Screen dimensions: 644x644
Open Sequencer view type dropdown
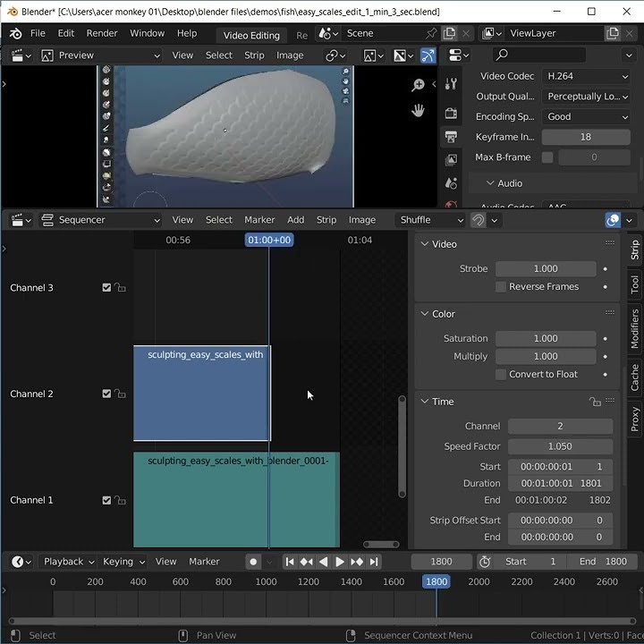pos(100,220)
